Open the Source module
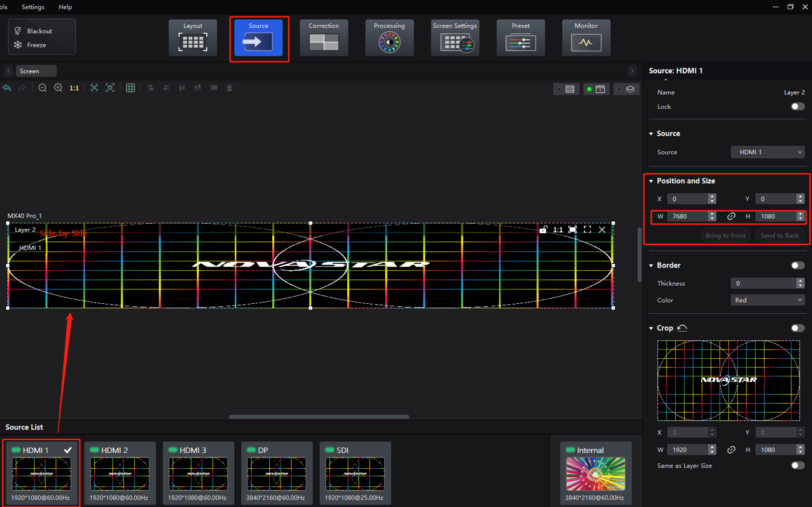This screenshot has height=507, width=812. (259, 38)
